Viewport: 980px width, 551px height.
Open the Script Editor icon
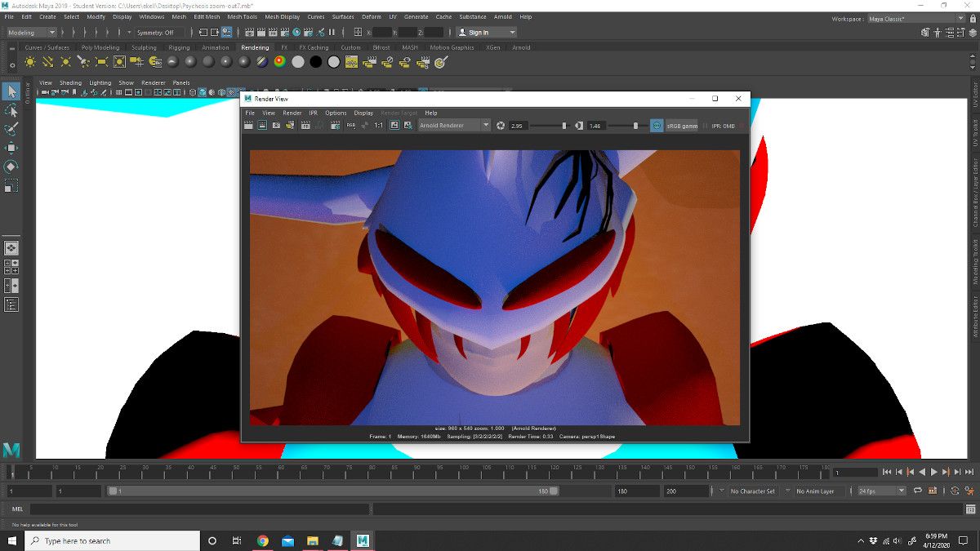(970, 509)
